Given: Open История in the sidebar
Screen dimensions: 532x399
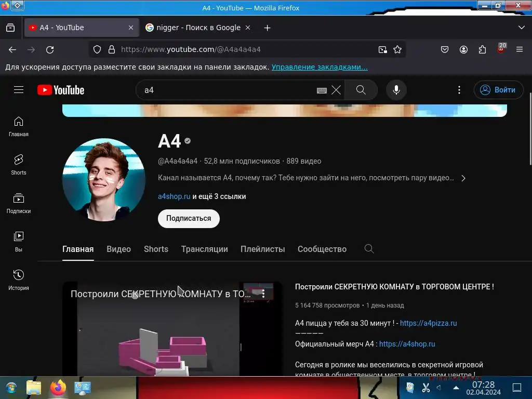Looking at the screenshot, I should coord(19,280).
